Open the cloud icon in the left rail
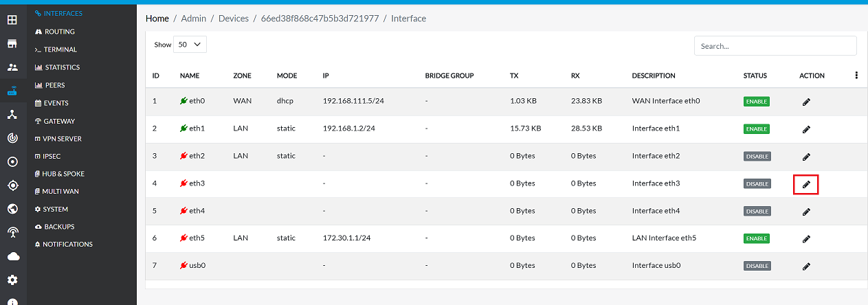This screenshot has width=868, height=305. pyautogui.click(x=12, y=256)
